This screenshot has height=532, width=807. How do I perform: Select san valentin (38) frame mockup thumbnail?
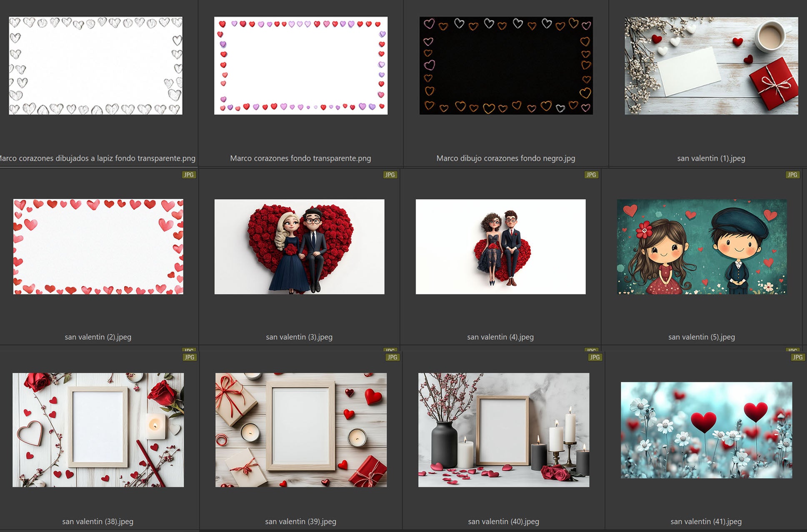point(98,430)
